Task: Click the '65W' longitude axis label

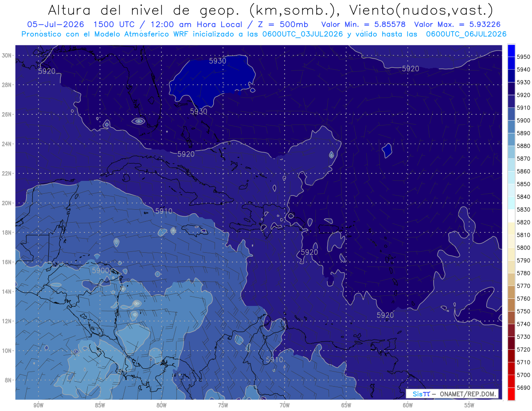Action: [346, 405]
